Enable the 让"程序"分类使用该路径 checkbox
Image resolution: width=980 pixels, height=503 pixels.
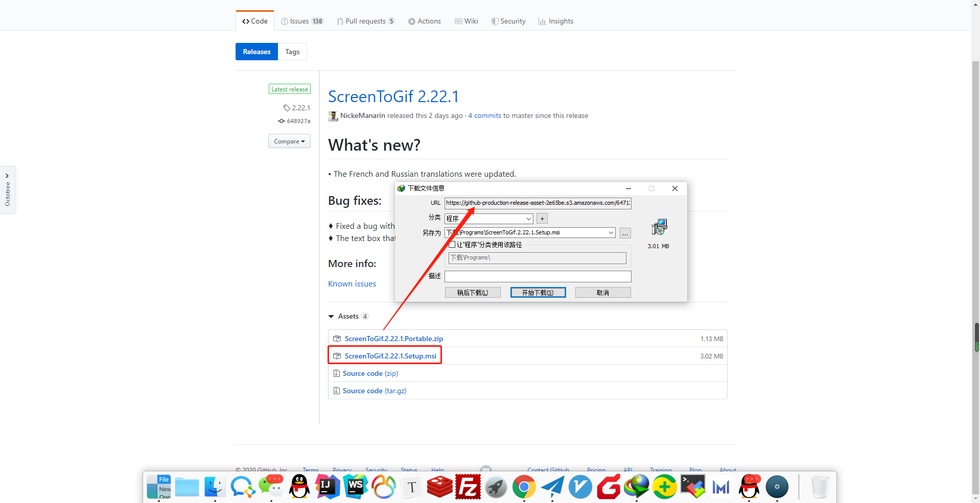coord(452,245)
